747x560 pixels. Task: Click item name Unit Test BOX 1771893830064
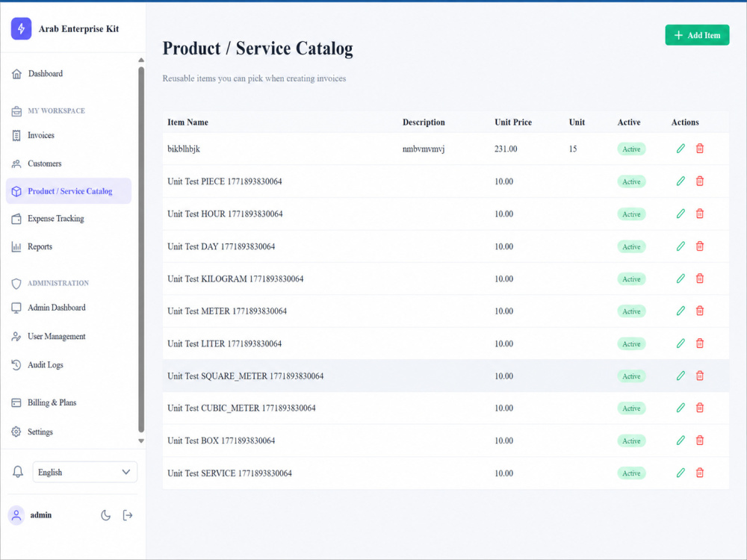(x=221, y=441)
